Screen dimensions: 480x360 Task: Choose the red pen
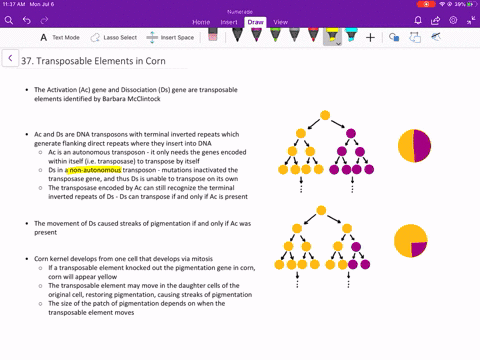click(313, 35)
